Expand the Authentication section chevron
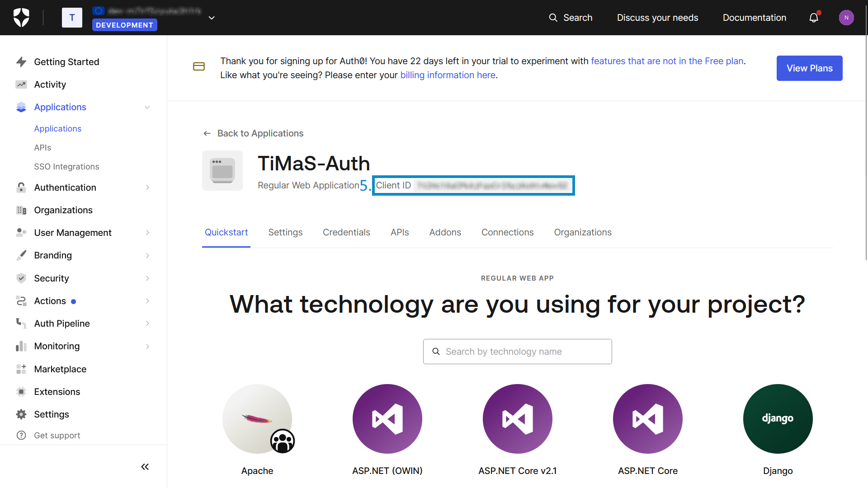This screenshot has width=868, height=488. [147, 188]
